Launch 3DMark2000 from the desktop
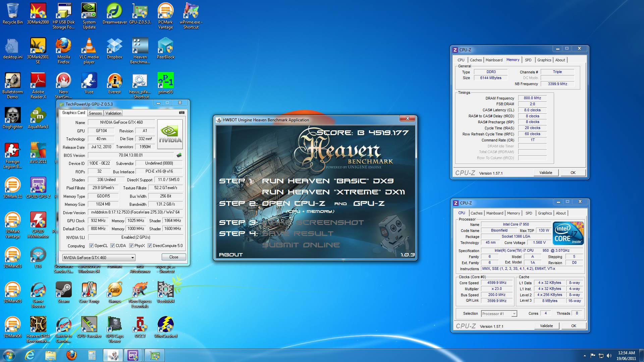The width and height of the screenshot is (644, 362). (x=38, y=14)
